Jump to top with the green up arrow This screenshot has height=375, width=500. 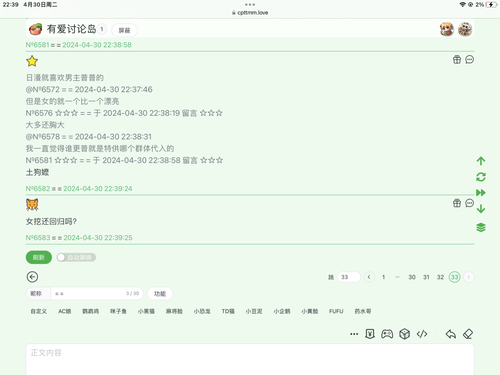pos(481,161)
